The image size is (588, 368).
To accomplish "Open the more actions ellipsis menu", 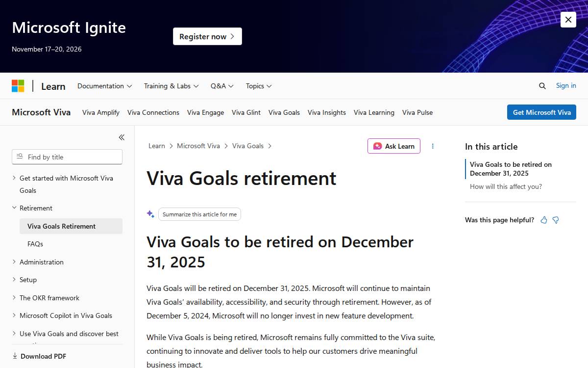I will (433, 146).
